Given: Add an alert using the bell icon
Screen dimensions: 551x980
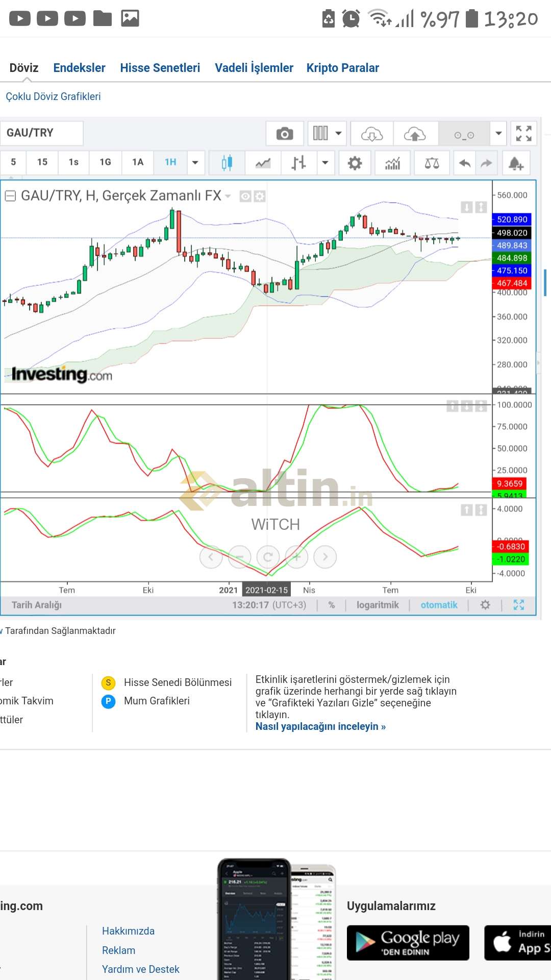Looking at the screenshot, I should pos(516,163).
